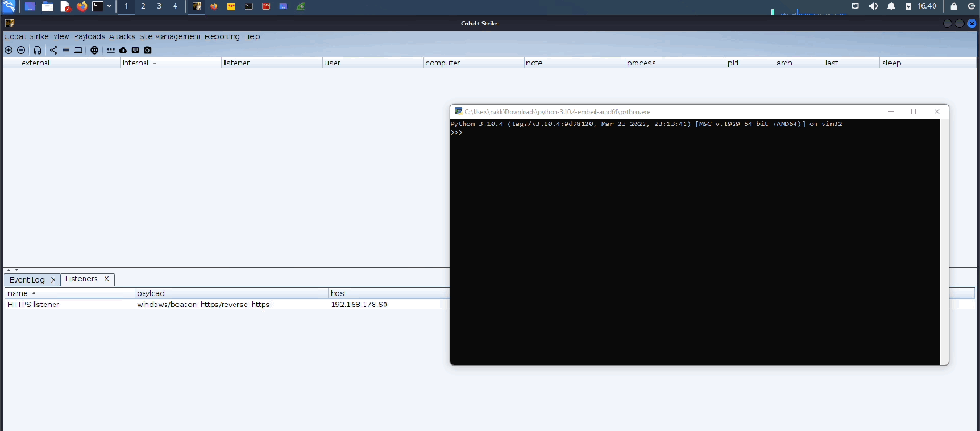The width and height of the screenshot is (980, 431).
Task: Switch to the Listeners tab
Action: (x=82, y=279)
